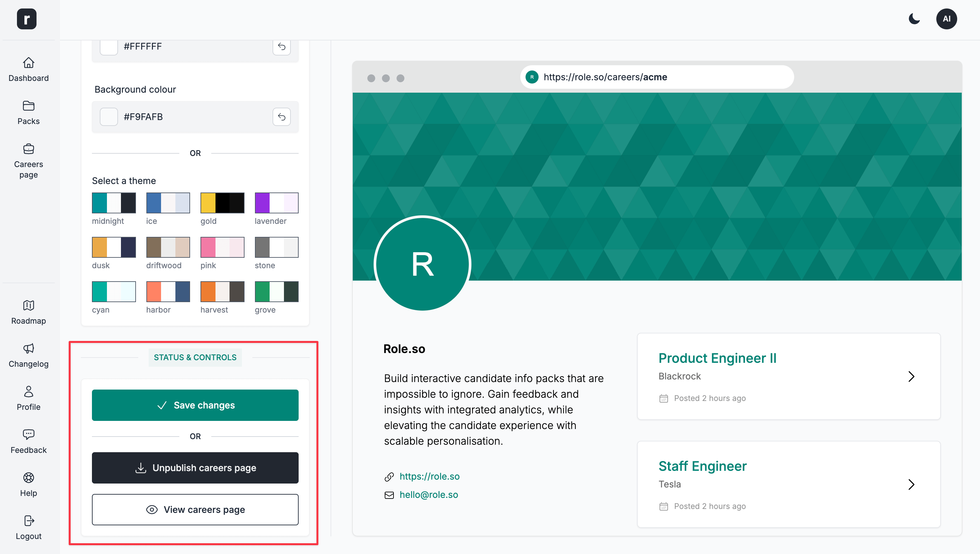980x554 pixels.
Task: Revert the background colour with the undo arrow
Action: [282, 117]
